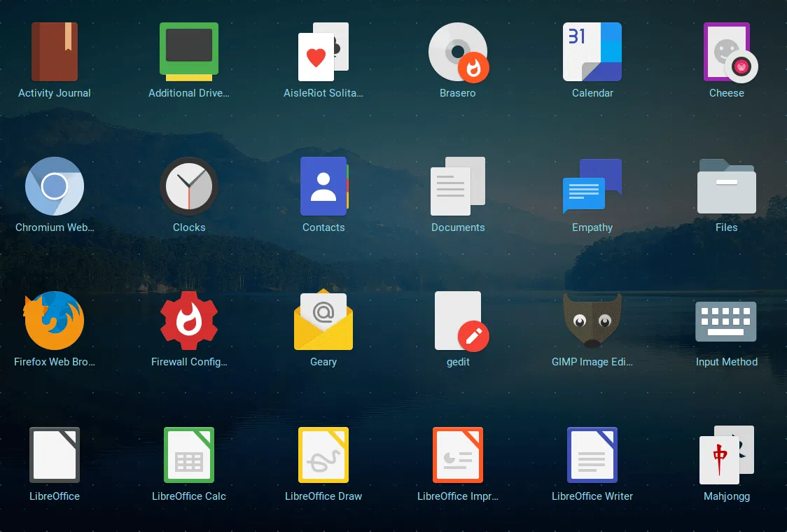Open the Clocks app
This screenshot has height=532, width=787.
coord(189,186)
